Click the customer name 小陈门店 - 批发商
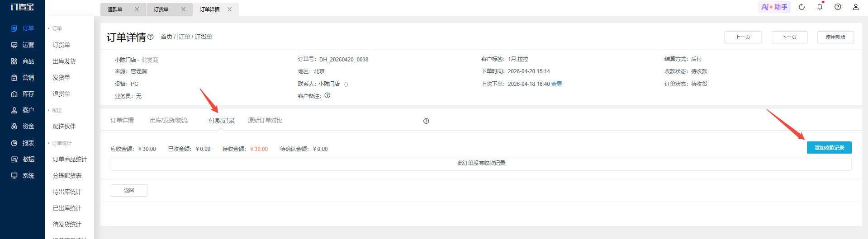This screenshot has width=868, height=239. click(137, 60)
